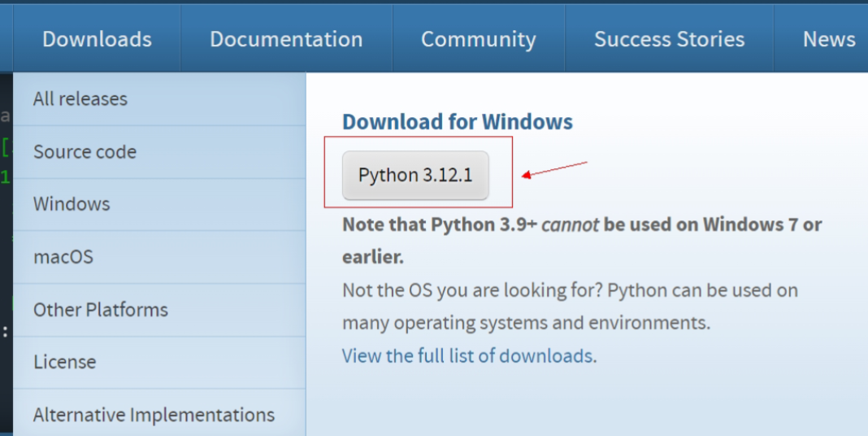This screenshot has width=868, height=436.
Task: Open the Documentation menu
Action: click(286, 39)
